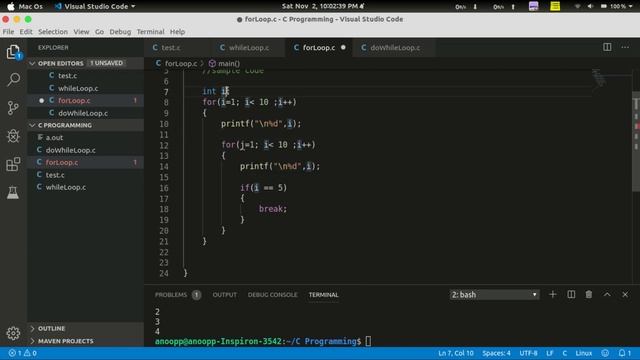Select a.out in C Programming folder
The image size is (640, 360).
54,138
